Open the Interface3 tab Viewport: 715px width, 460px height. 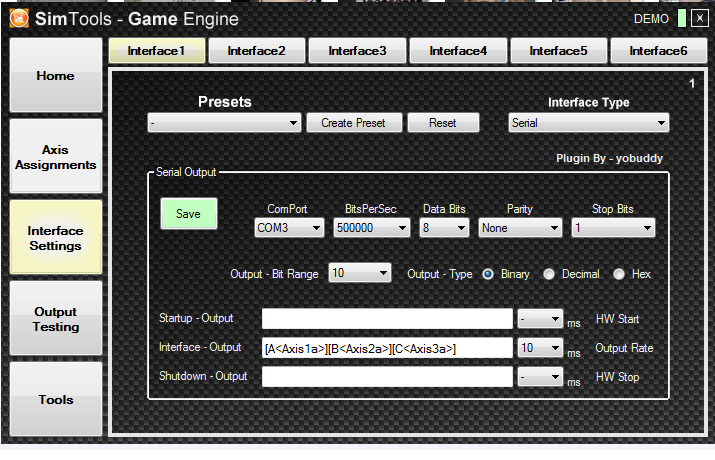(x=358, y=51)
